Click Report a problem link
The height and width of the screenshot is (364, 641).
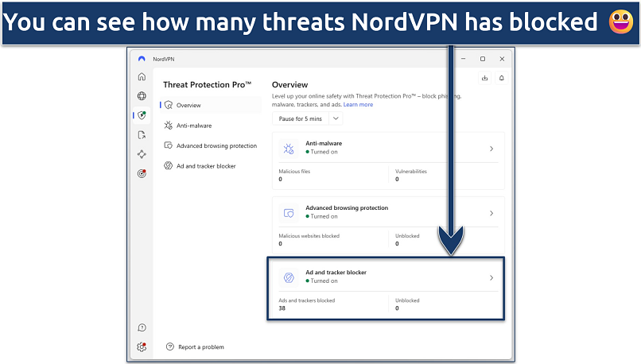(x=201, y=347)
